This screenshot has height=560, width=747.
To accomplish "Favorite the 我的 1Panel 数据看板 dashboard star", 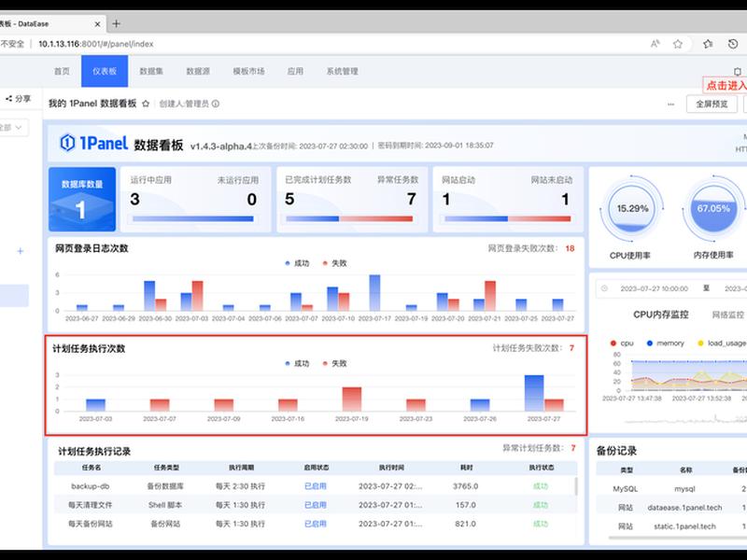I will [146, 104].
